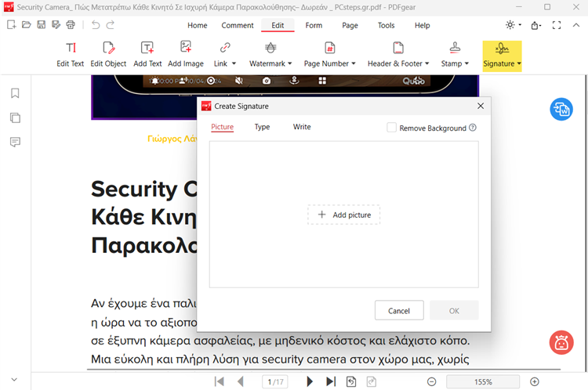Click the Stamp tool icon
Image resolution: width=588 pixels, height=390 pixels.
tap(455, 48)
